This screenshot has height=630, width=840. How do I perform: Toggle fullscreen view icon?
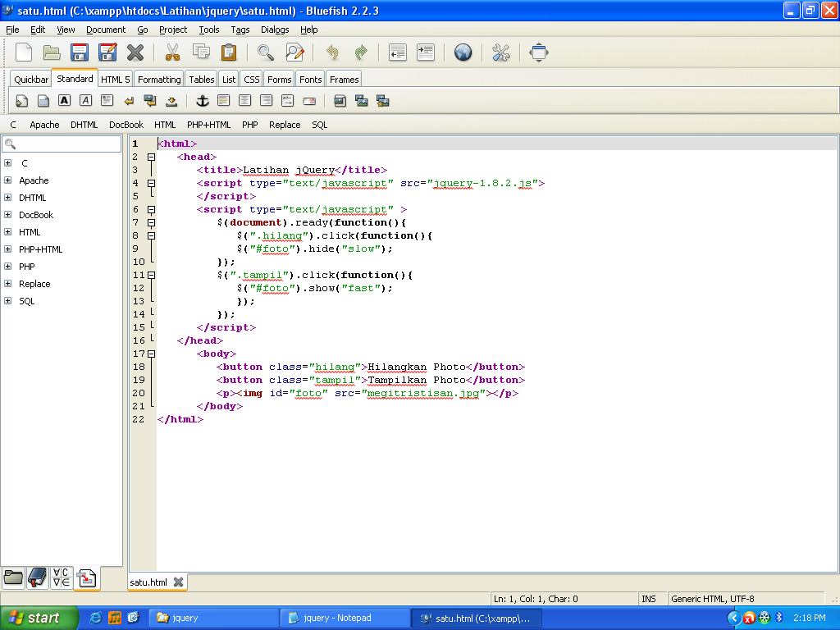[539, 53]
